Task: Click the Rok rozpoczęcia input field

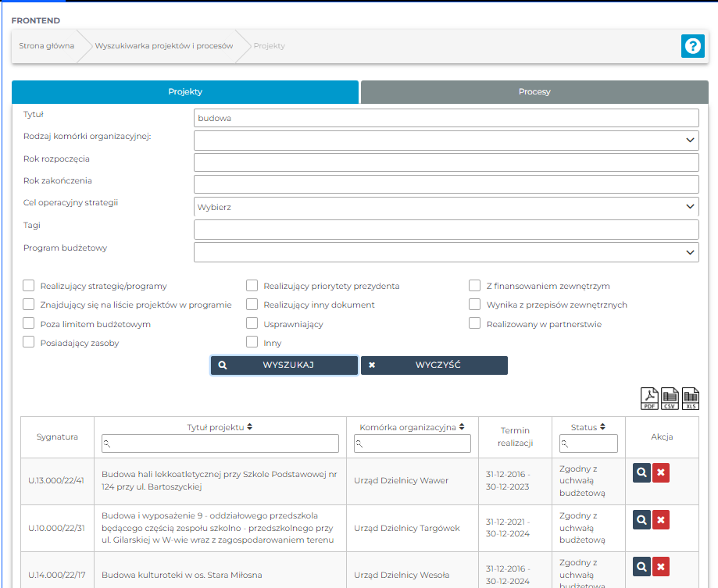Action: pos(446,162)
